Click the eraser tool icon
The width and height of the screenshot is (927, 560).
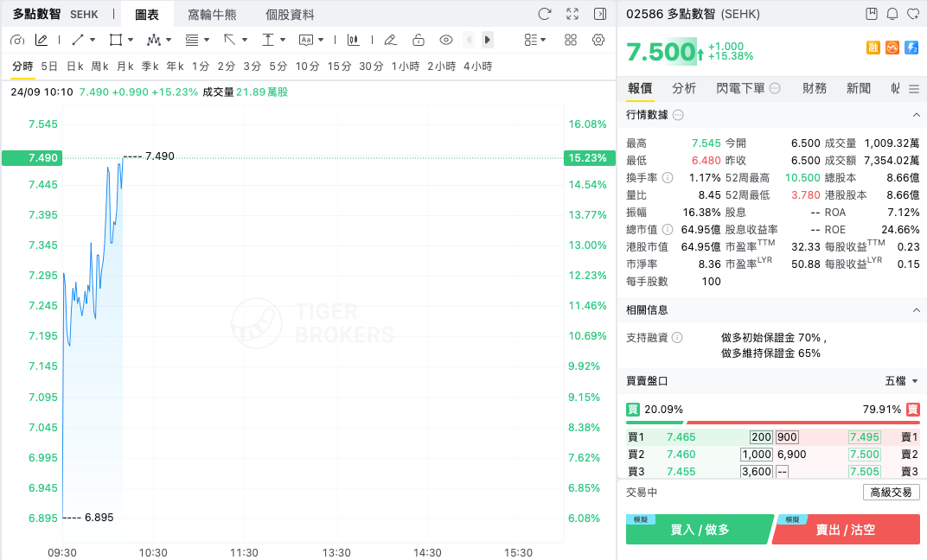(x=390, y=40)
